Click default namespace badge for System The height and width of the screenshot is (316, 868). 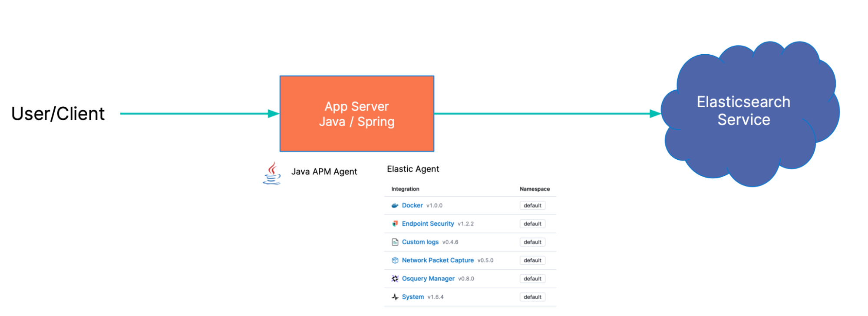(x=532, y=297)
